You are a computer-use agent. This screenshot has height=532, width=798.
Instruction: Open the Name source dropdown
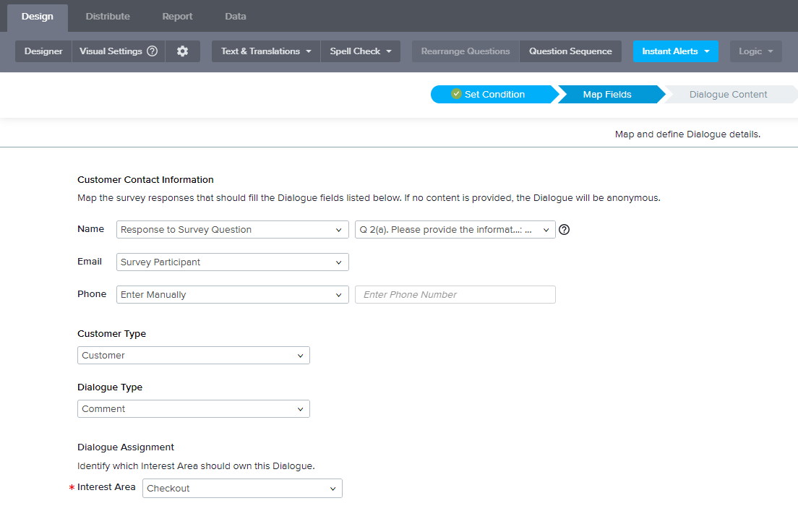(232, 230)
